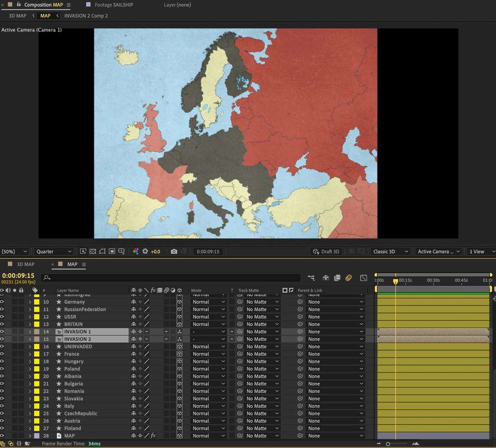
Task: Click the take snapshot camera icon
Action: pos(174,252)
